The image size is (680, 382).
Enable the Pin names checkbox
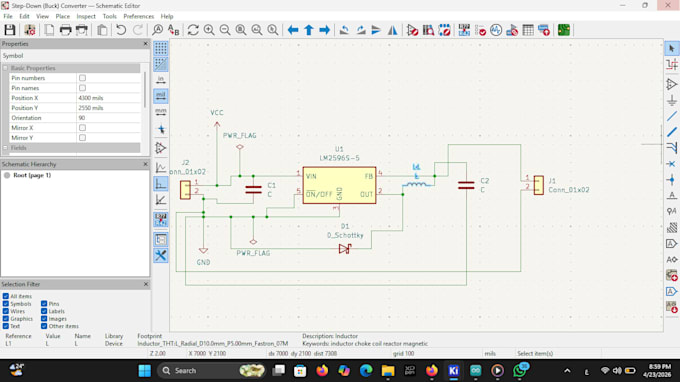coord(82,88)
